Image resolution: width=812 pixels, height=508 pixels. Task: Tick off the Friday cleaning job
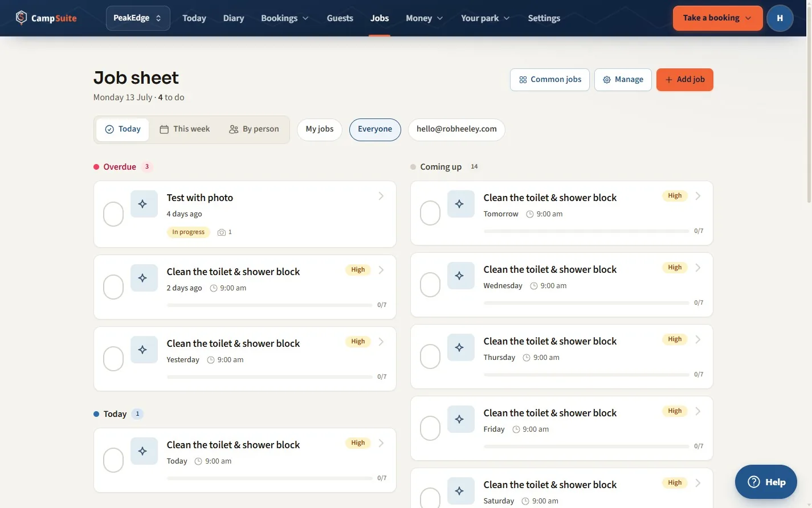[x=430, y=428]
